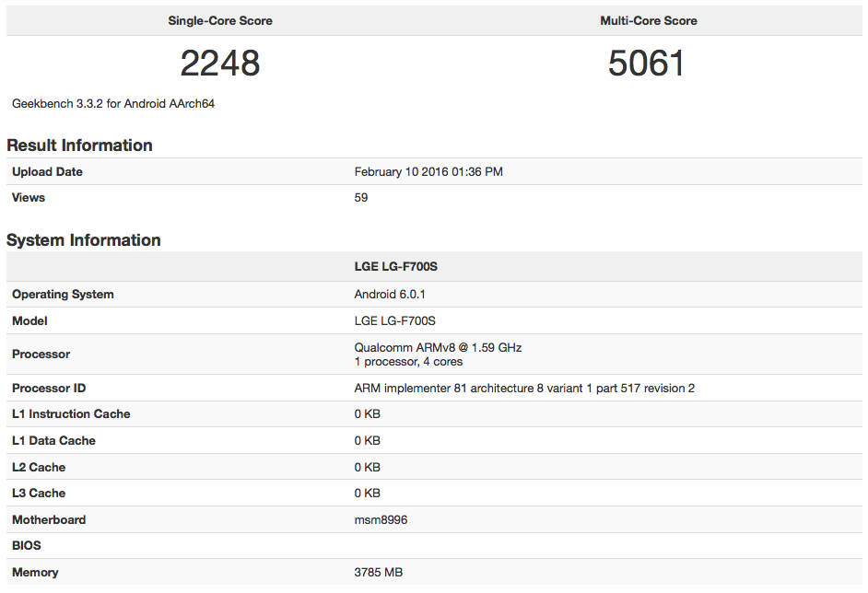Select the Qualcomm ARMv8 @ 1.59 GHz text
This screenshot has width=868, height=593.
438,348
